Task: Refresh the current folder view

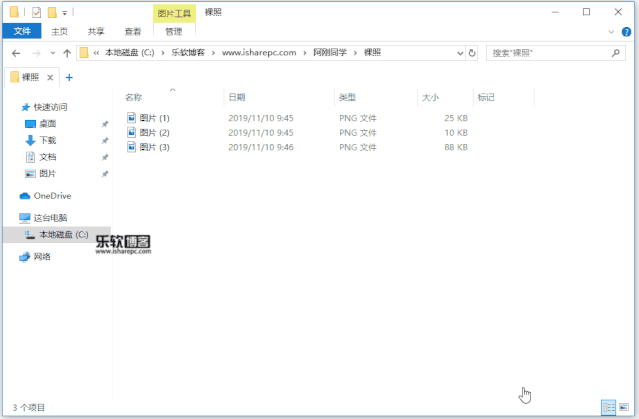Action: tap(472, 53)
